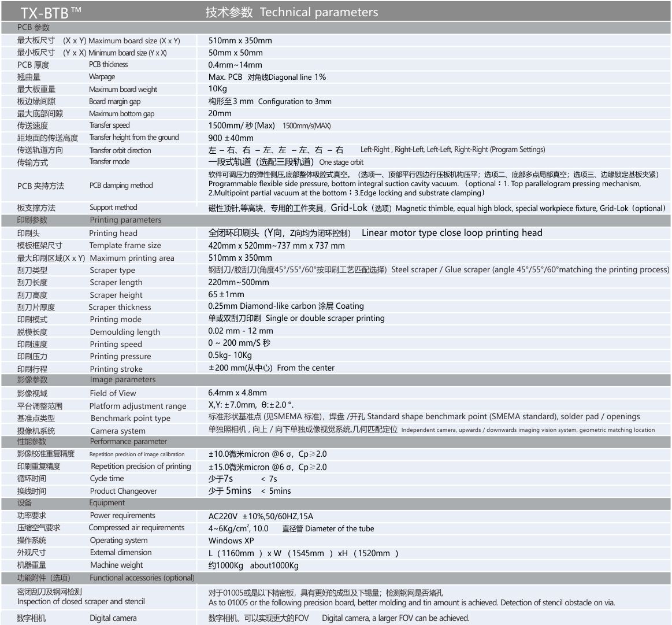Click the External dimension label

tap(120, 553)
